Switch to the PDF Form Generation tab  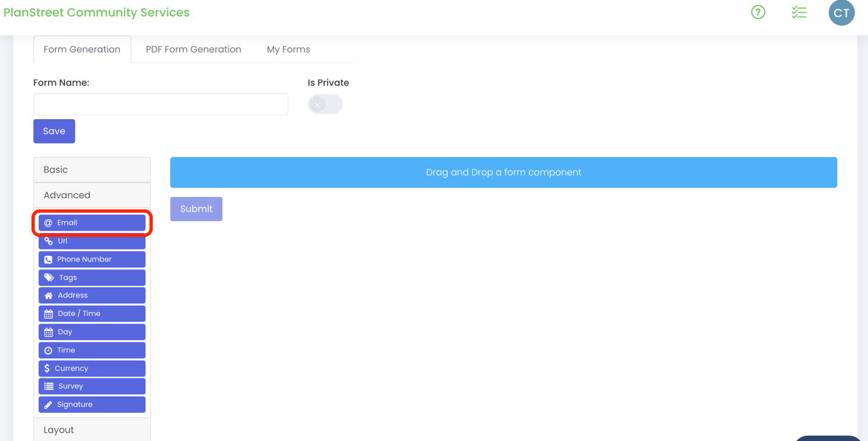[193, 49]
